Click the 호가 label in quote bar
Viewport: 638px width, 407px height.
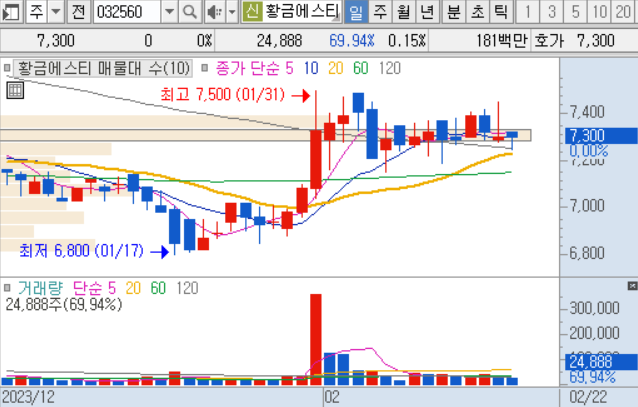pyautogui.click(x=549, y=41)
